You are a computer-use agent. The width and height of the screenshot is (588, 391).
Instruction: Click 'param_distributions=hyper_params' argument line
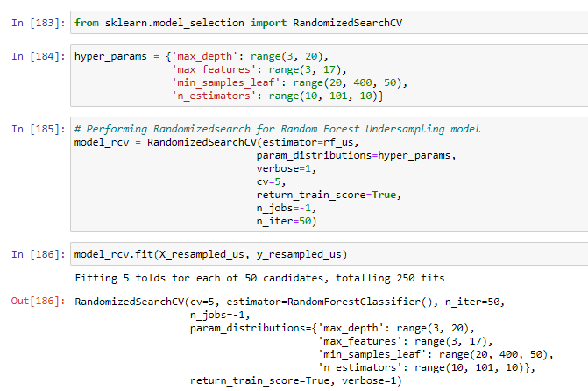point(357,155)
